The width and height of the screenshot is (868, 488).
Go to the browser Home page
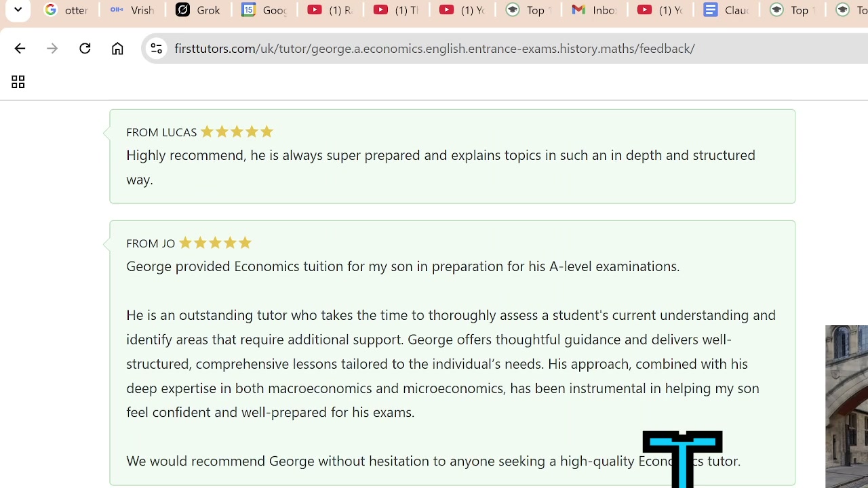tap(117, 48)
